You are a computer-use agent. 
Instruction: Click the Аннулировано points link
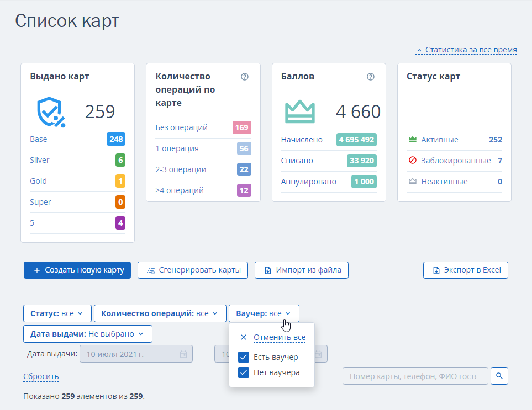pyautogui.click(x=308, y=182)
